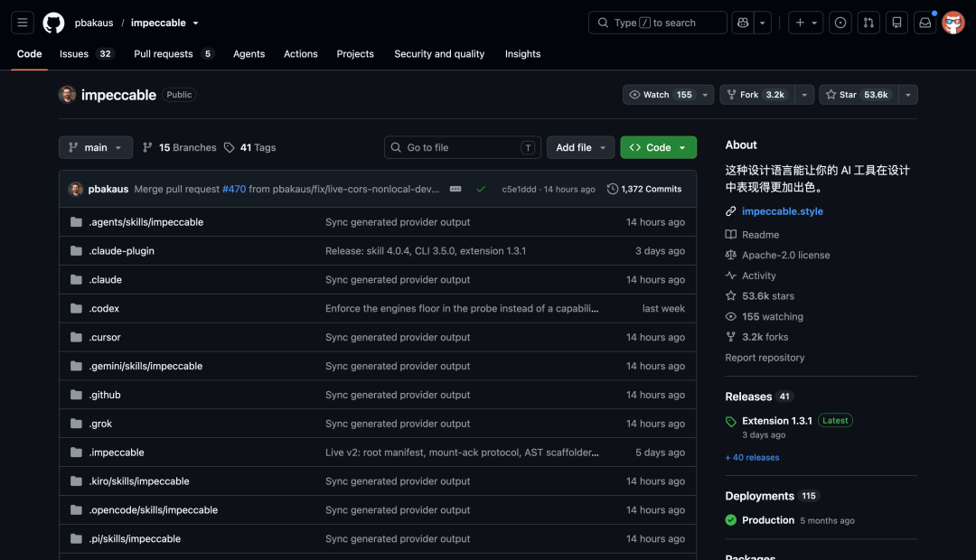The image size is (976, 560).
Task: Switch to the Code tab
Action: click(29, 54)
